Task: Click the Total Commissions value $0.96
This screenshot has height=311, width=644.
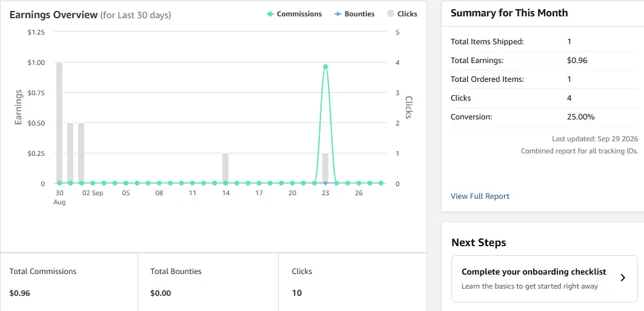Action: 20,293
